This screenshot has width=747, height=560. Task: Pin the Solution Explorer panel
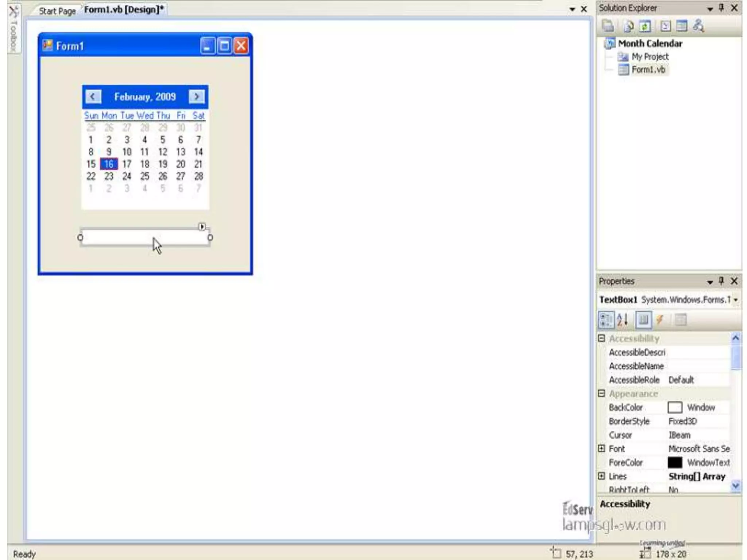pos(721,8)
